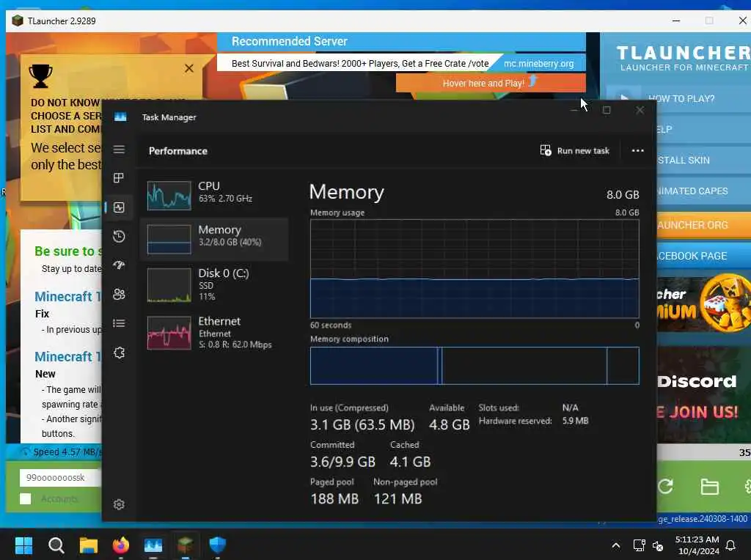Open App history page icon
751x560 pixels.
click(119, 237)
